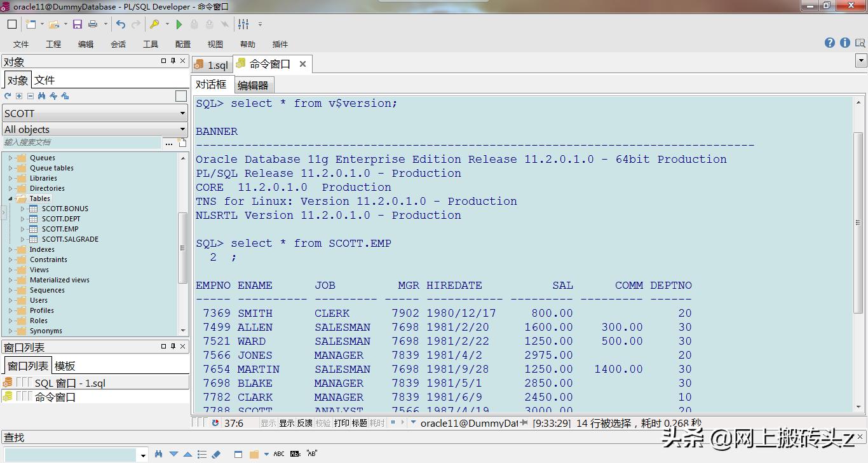Switch to the 编辑器 editor tab
This screenshot has height=463, width=868.
click(x=253, y=85)
